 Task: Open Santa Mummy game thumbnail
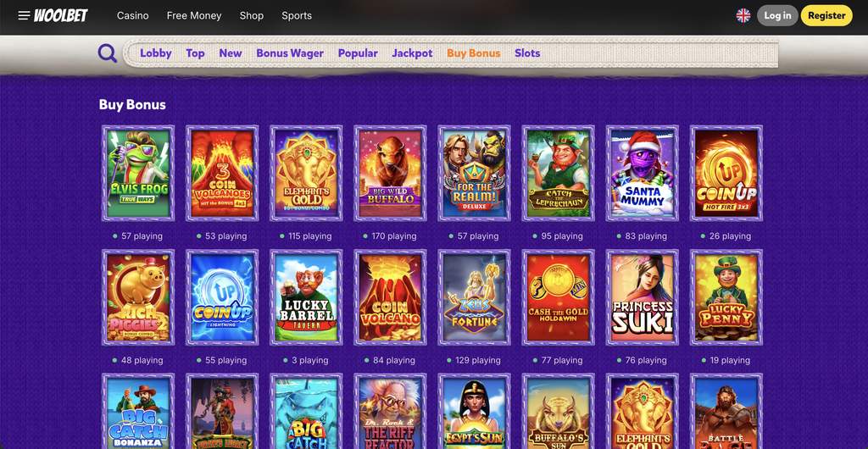click(x=643, y=173)
